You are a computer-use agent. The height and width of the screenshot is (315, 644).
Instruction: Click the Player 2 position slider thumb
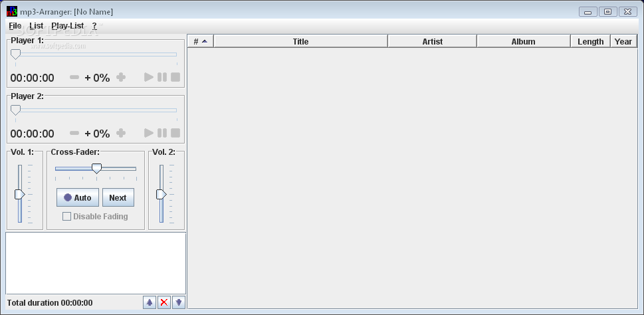15,110
